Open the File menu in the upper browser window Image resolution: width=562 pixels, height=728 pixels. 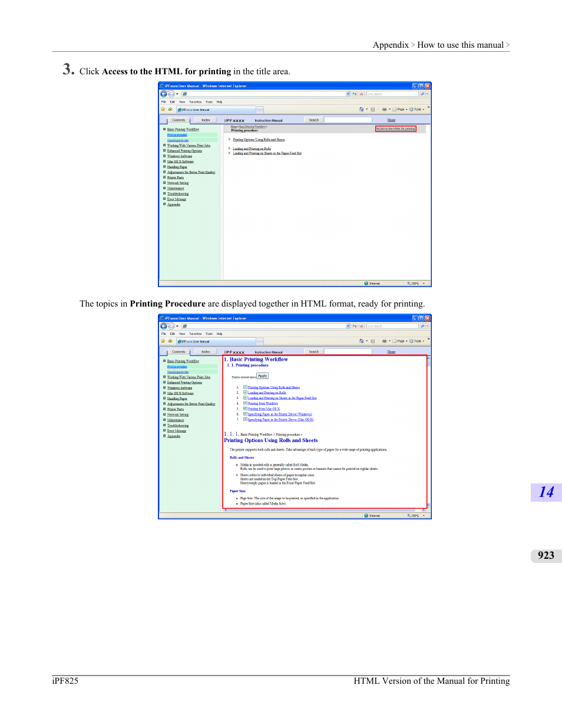[163, 102]
